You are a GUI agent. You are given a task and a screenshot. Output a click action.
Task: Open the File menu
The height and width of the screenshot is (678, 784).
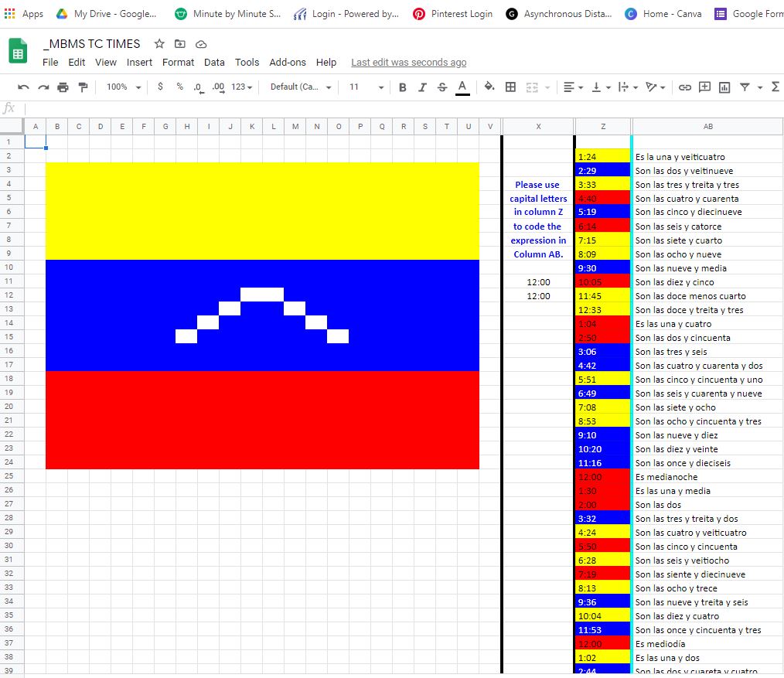[50, 63]
